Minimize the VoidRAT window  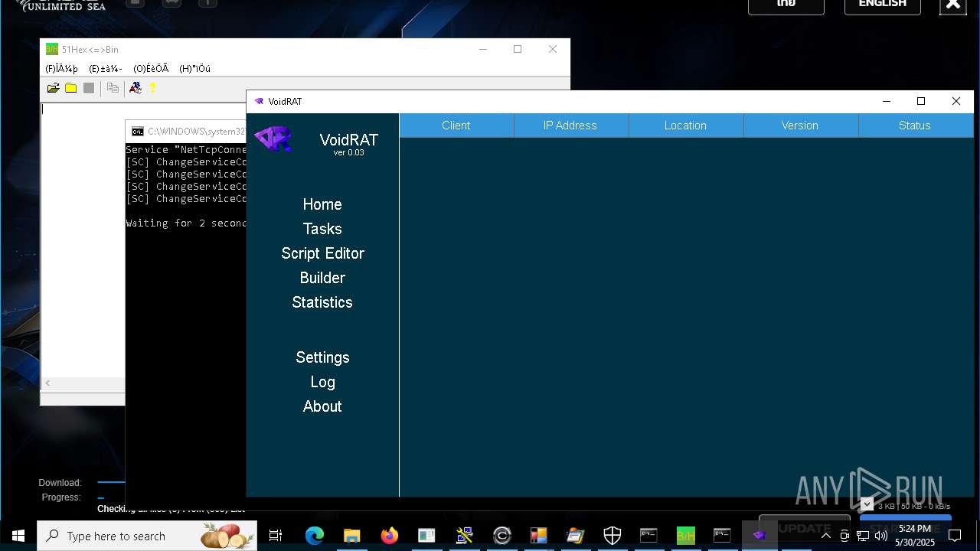click(x=887, y=101)
